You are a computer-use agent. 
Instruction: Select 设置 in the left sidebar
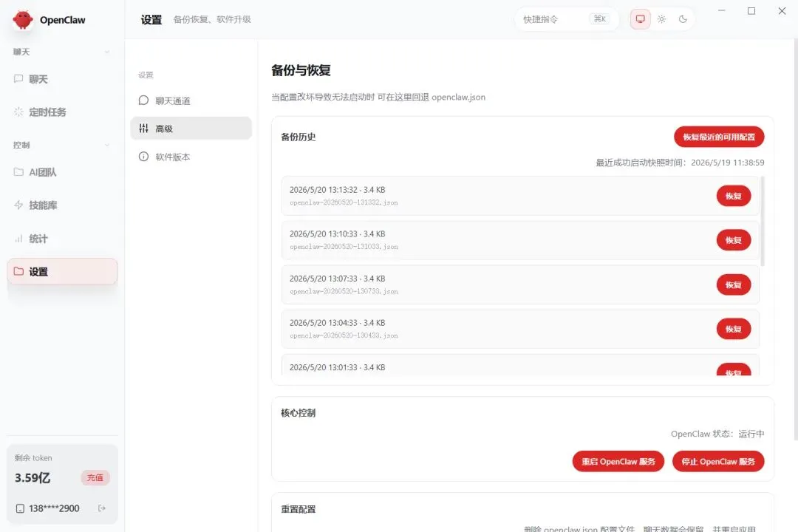click(x=62, y=271)
